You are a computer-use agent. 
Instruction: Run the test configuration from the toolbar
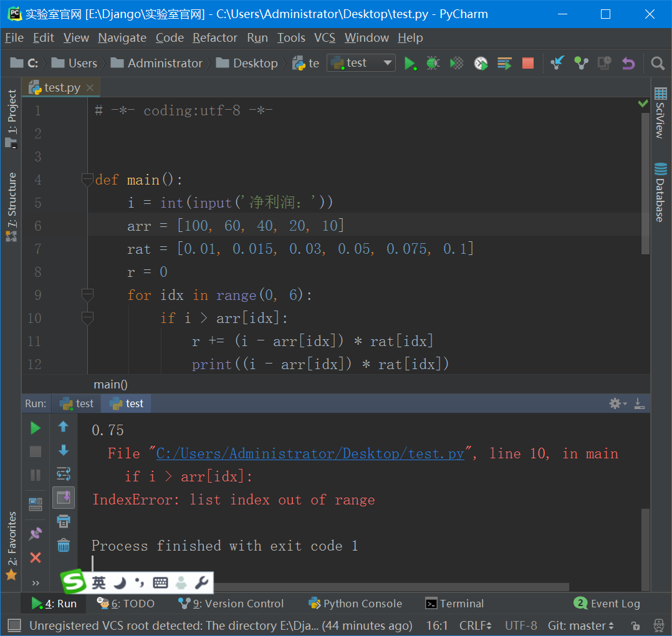click(x=410, y=64)
